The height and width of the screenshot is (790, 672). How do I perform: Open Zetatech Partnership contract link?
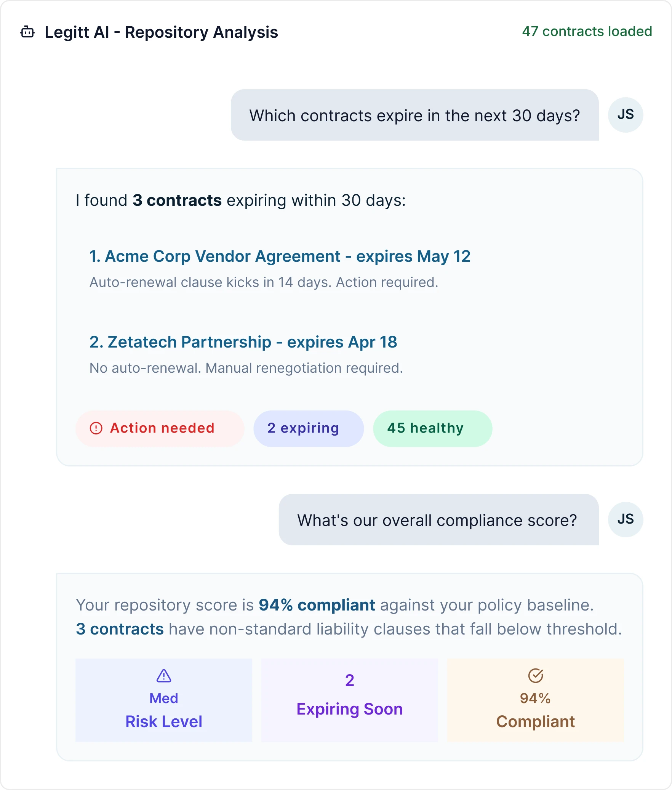click(x=243, y=342)
